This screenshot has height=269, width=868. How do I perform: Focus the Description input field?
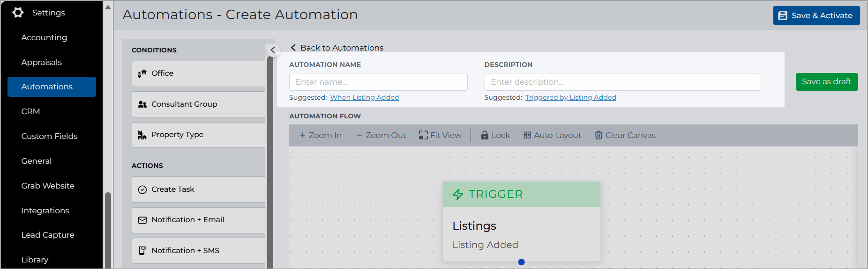[622, 82]
